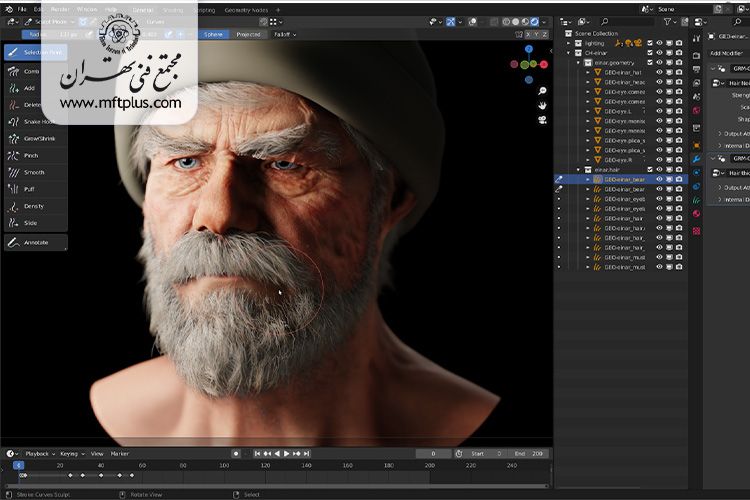
Task: Open the Falloff dropdown
Action: tap(285, 34)
